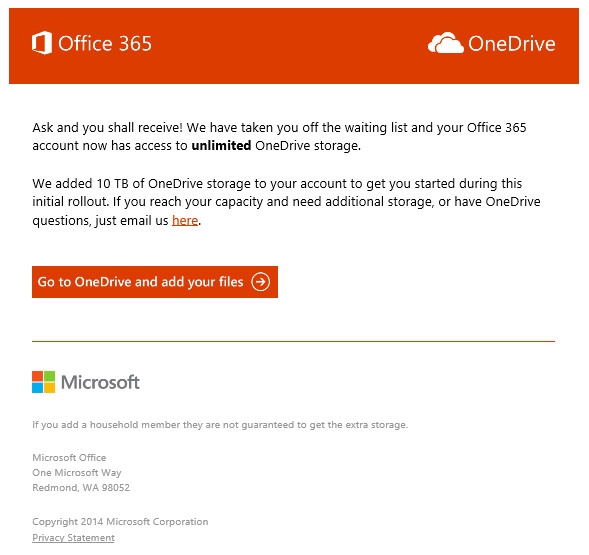The image size is (589, 555).
Task: Open the 'here' email link
Action: pyautogui.click(x=185, y=220)
